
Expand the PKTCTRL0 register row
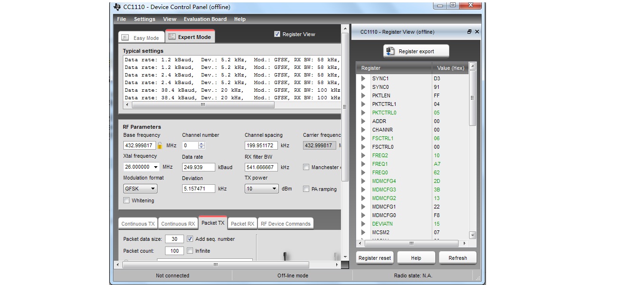(363, 113)
